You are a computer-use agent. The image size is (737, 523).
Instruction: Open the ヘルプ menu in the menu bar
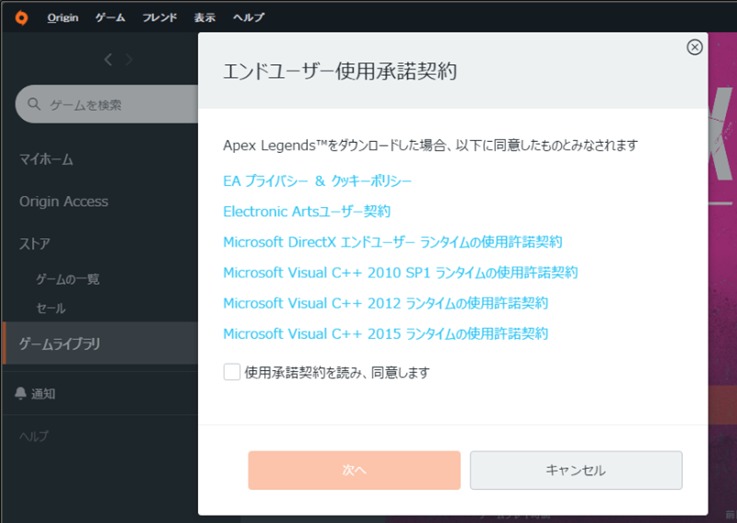point(248,18)
